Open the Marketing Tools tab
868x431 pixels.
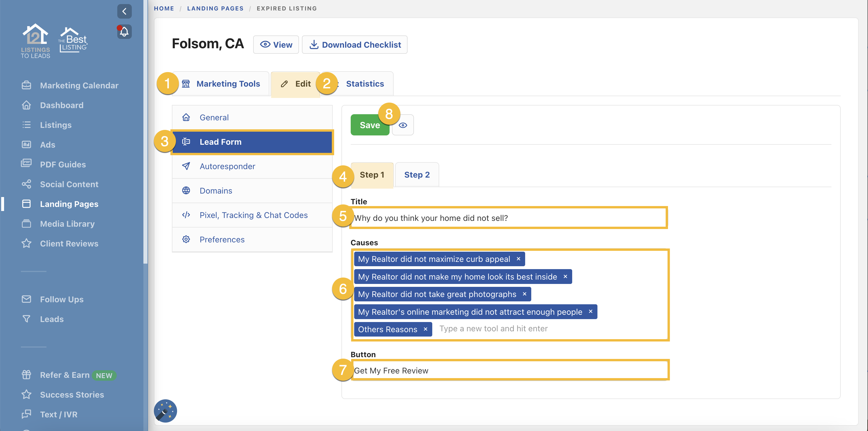tap(228, 84)
